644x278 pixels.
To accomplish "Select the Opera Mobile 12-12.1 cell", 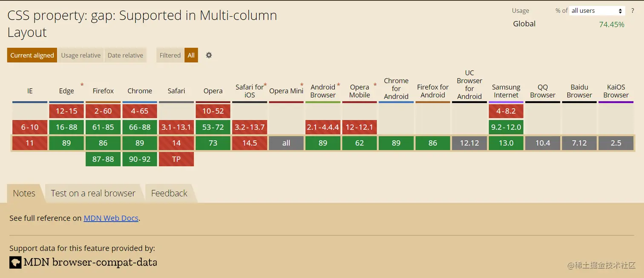I will click(x=359, y=127).
